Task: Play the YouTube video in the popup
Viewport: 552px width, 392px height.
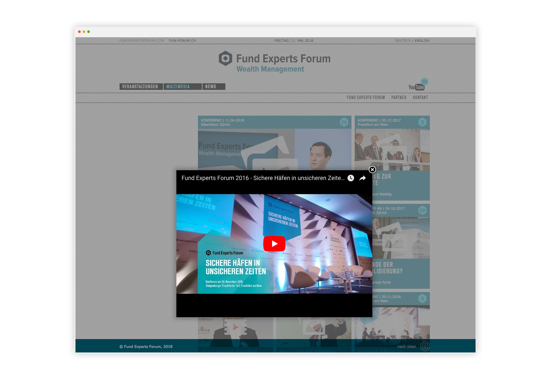Action: [274, 244]
